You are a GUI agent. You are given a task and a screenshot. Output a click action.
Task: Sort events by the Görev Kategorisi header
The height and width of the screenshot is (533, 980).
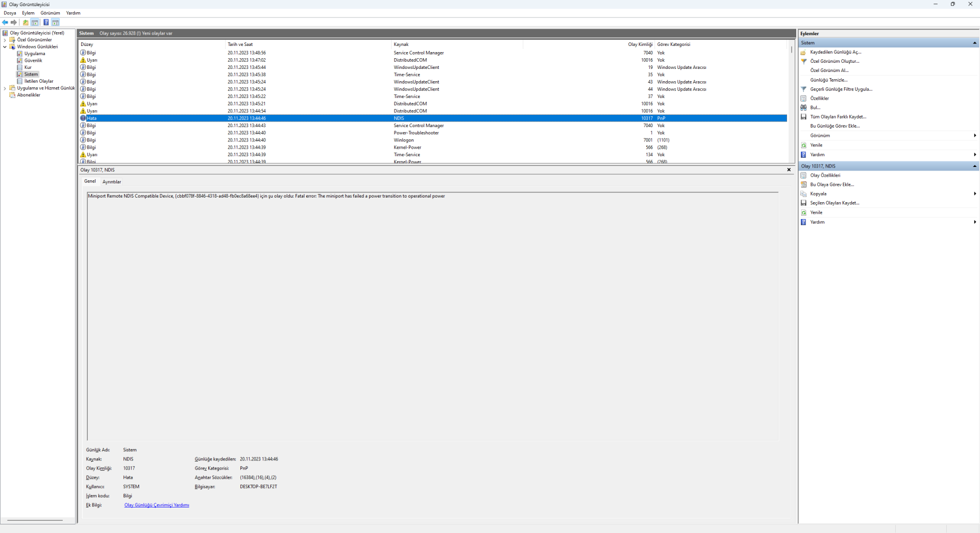[x=721, y=44]
